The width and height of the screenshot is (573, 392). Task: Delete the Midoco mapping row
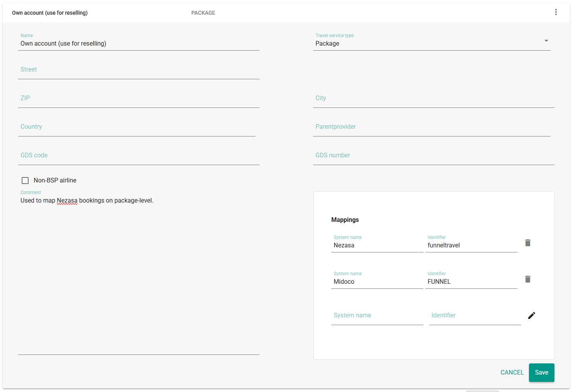tap(528, 279)
